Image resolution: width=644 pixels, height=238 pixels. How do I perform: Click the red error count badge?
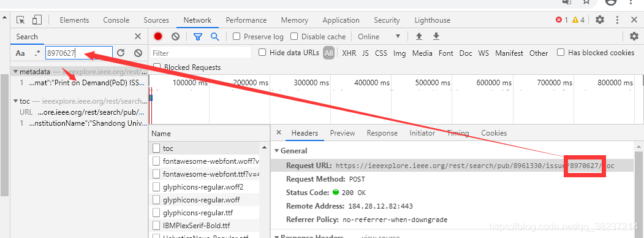tap(561, 20)
